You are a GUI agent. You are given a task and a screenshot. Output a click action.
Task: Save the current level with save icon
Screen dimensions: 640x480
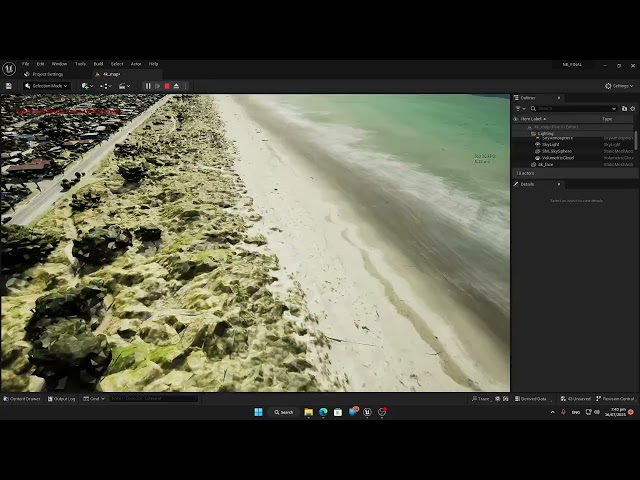[9, 86]
